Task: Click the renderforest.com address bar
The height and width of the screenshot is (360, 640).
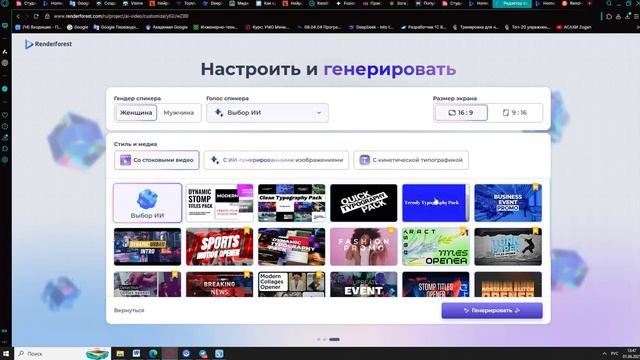Action: coord(121,16)
